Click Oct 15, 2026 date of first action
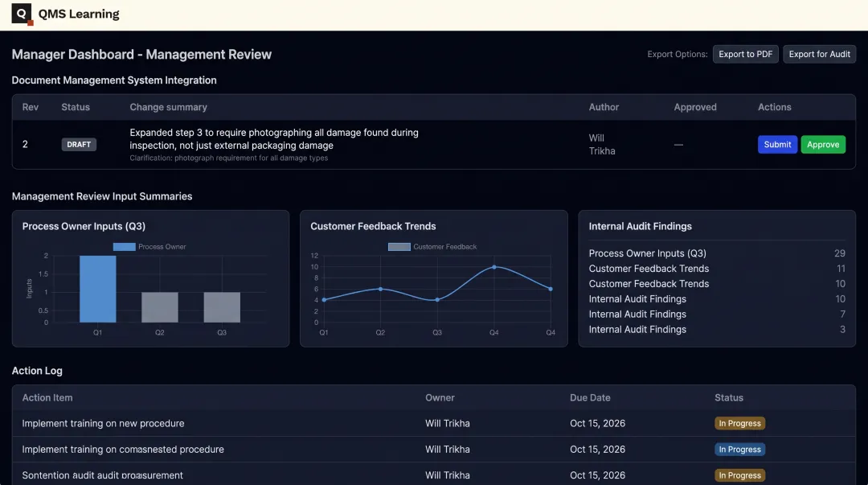Screen dimensions: 868x485 [597, 424]
